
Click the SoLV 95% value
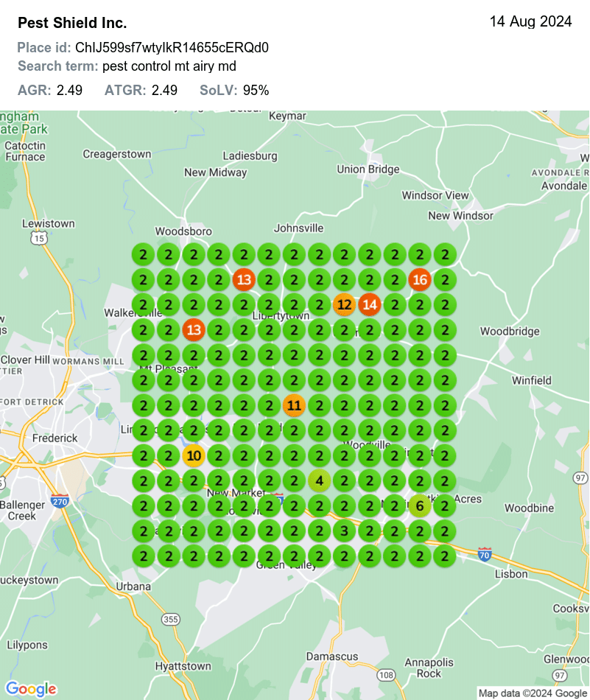click(256, 91)
